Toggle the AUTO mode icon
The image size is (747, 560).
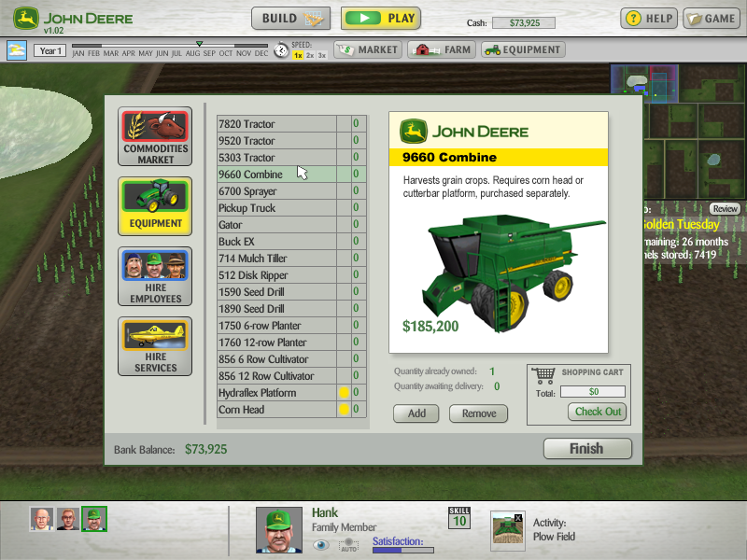coord(348,545)
